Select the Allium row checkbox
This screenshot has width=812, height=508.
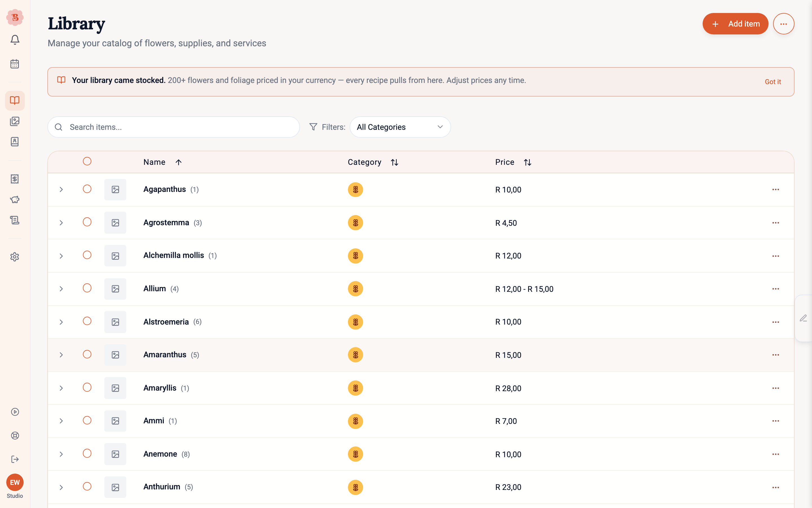coord(87,288)
